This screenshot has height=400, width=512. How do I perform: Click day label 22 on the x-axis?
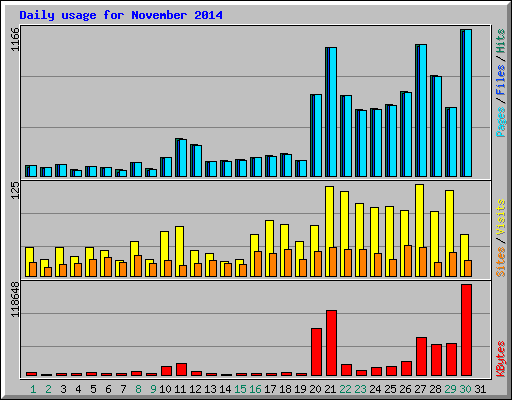coord(345,389)
